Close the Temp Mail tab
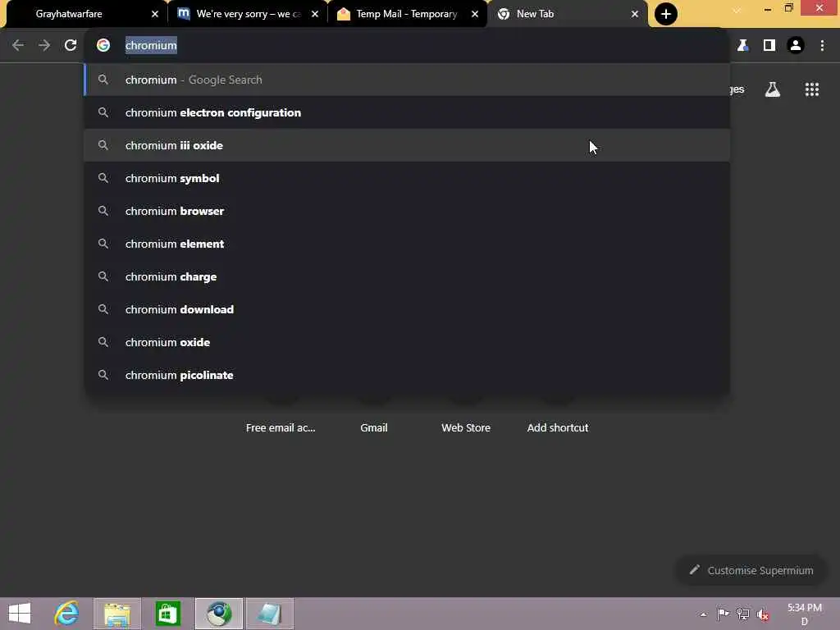840x630 pixels. click(475, 14)
